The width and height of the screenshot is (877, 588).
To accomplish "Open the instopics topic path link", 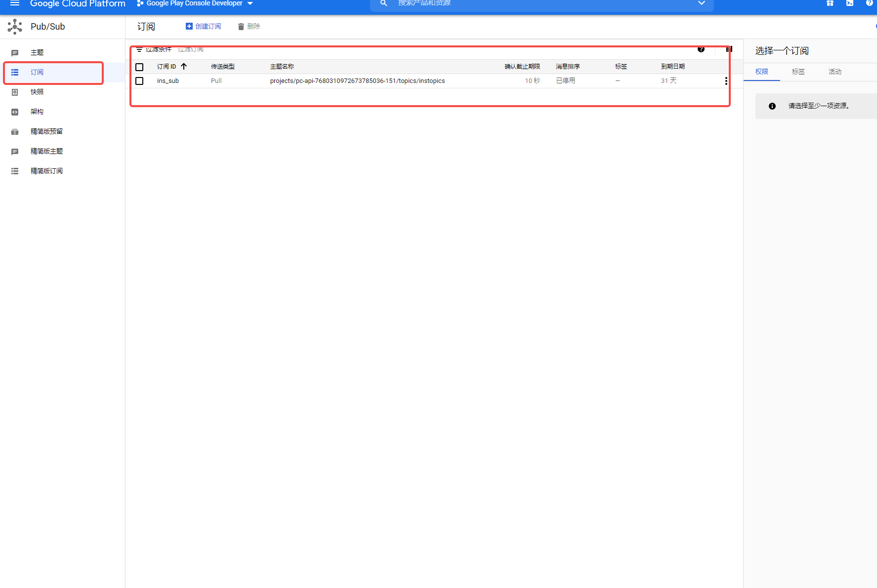I will (357, 81).
